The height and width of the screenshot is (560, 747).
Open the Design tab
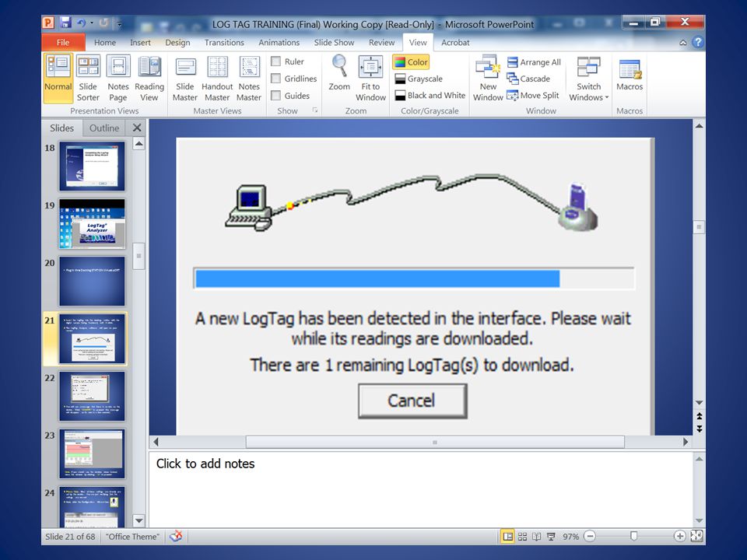(177, 42)
